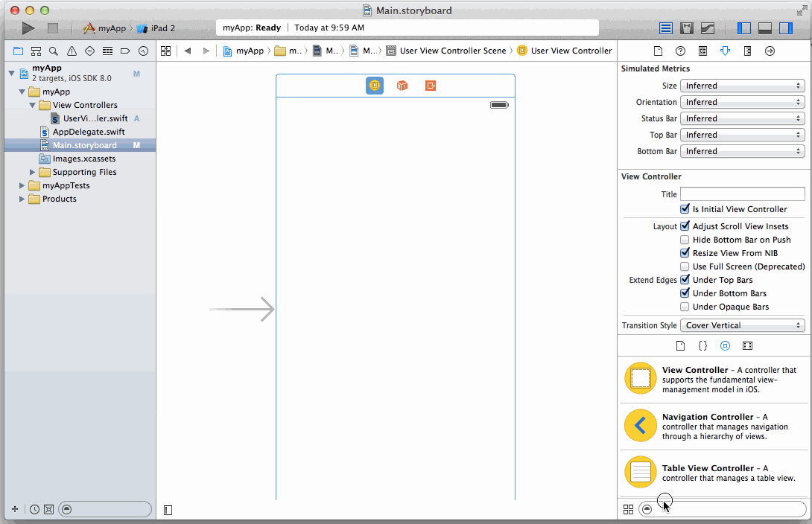The height and width of the screenshot is (524, 812).
Task: Open the Find navigator
Action: tap(54, 51)
